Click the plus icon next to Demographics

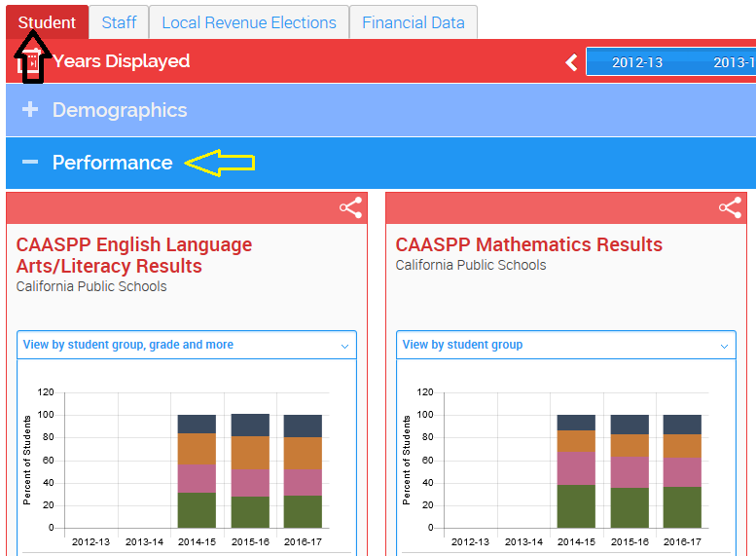pyautogui.click(x=30, y=110)
